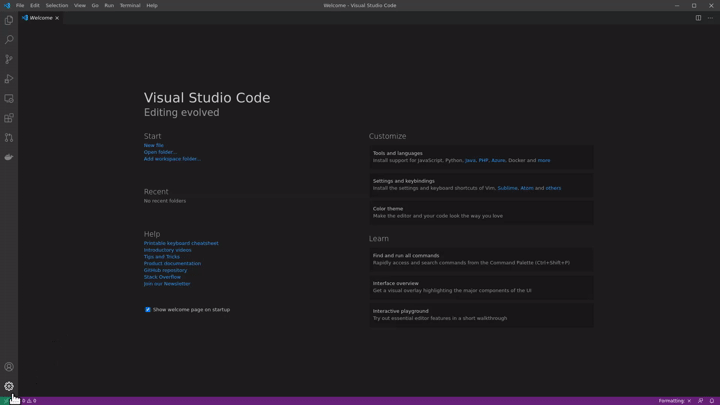This screenshot has width=720, height=405.
Task: Click the Azure link under Tools and languages
Action: 498,160
